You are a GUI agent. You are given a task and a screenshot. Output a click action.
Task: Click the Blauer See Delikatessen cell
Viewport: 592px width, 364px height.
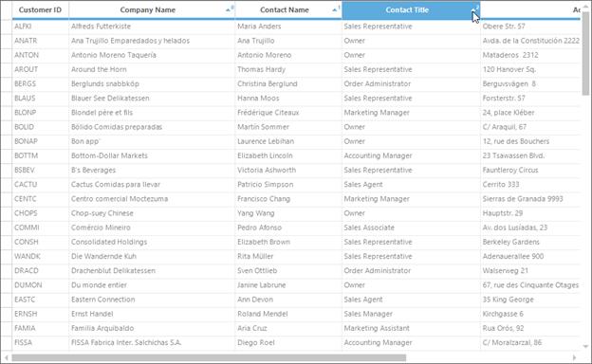(x=152, y=98)
